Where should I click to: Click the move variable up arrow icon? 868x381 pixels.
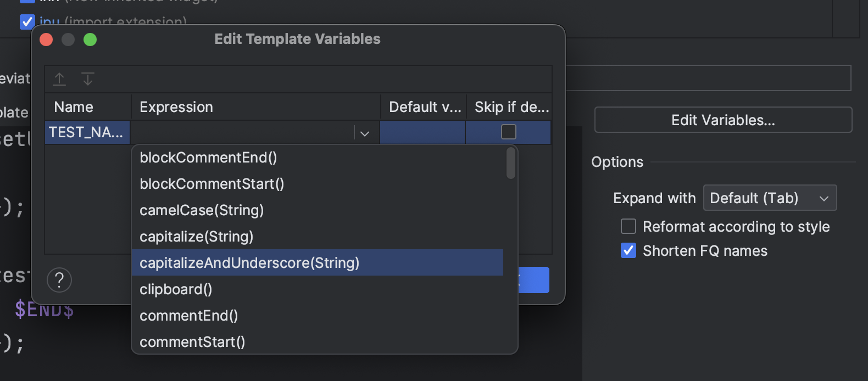[x=59, y=79]
